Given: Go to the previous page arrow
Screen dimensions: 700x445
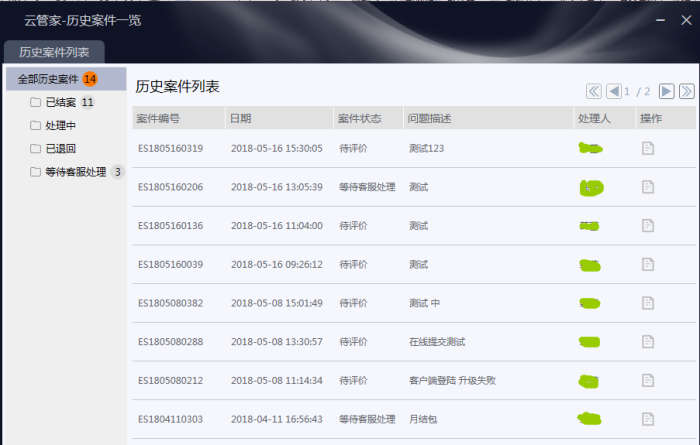Looking at the screenshot, I should [x=614, y=91].
